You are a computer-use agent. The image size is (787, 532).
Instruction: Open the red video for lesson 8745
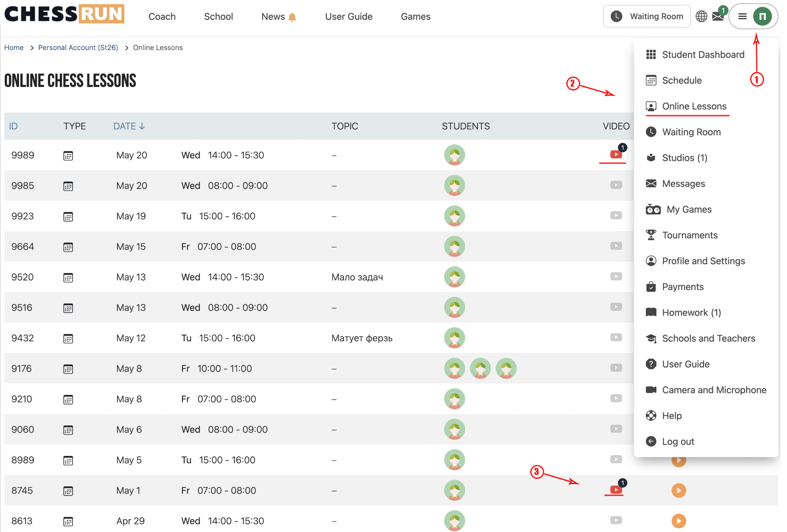tap(616, 489)
